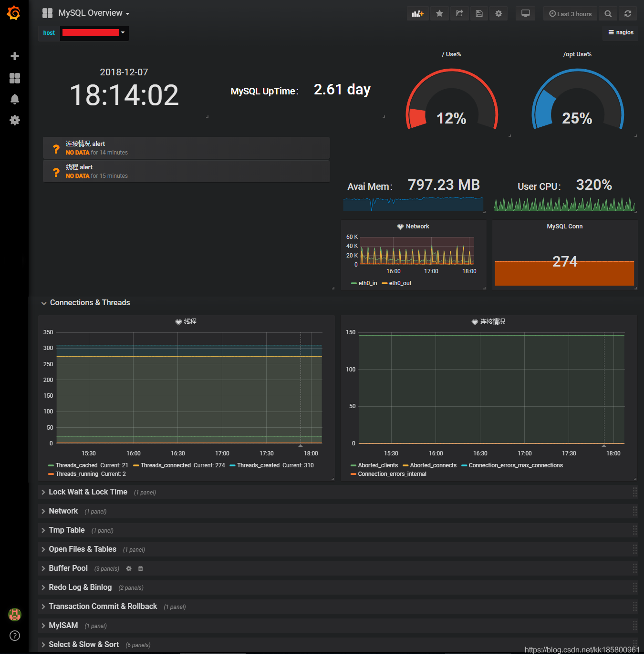Image resolution: width=644 pixels, height=659 pixels.
Task: Click the Share dashboard icon
Action: pos(459,13)
